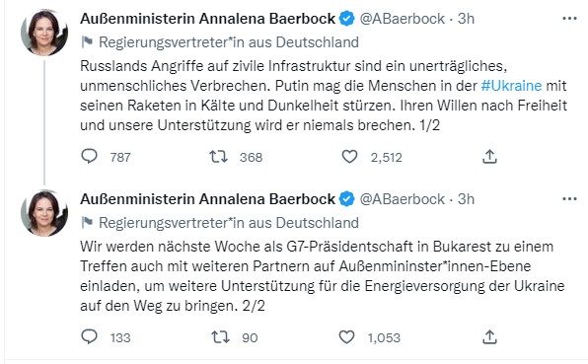
Task: Like the first tweet with 2,512 likes
Action: coord(349,156)
